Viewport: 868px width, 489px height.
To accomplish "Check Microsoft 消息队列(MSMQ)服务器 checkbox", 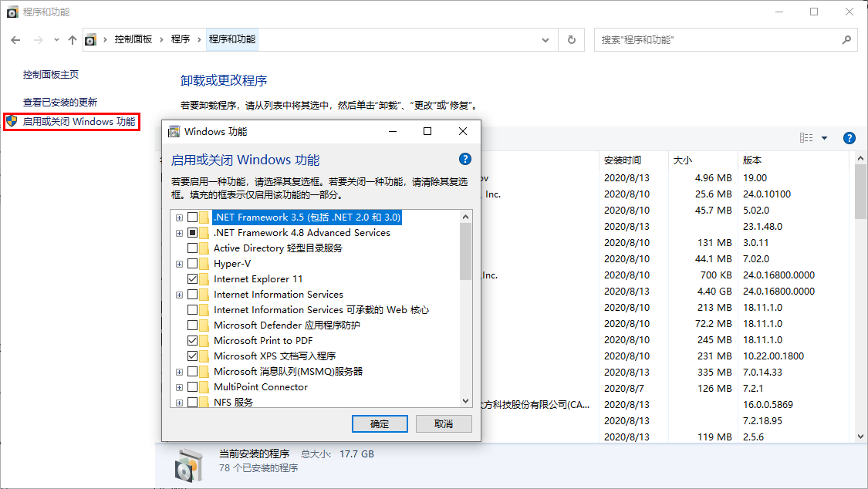I will click(x=193, y=371).
